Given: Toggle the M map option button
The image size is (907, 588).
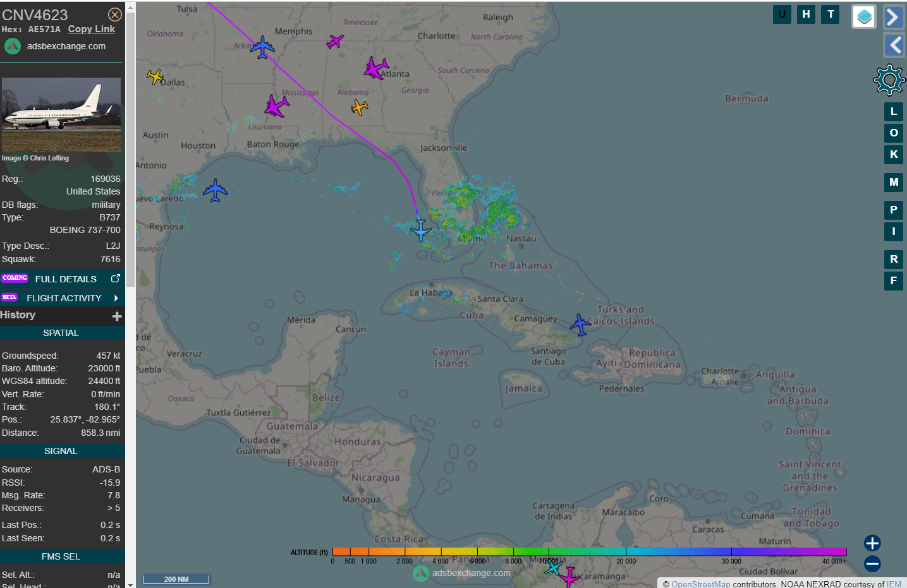Looking at the screenshot, I should (x=894, y=183).
